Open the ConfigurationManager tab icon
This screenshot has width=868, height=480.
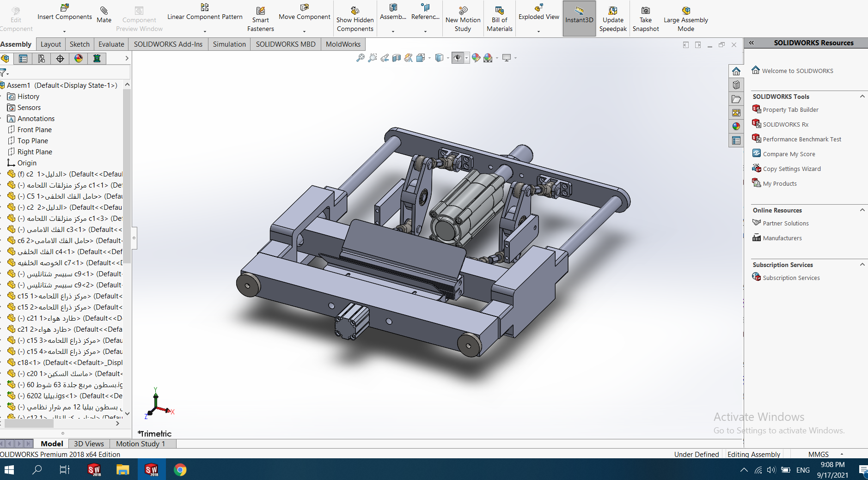[42, 59]
